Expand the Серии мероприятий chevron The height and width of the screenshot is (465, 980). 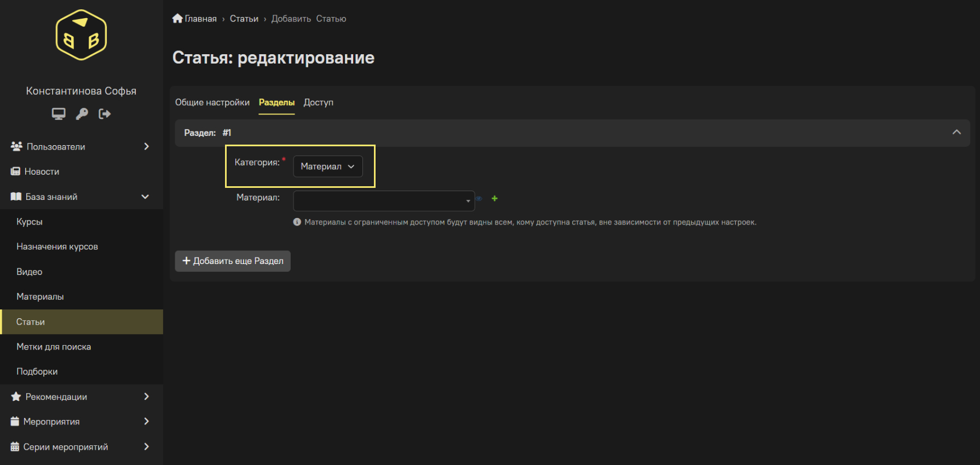point(146,446)
